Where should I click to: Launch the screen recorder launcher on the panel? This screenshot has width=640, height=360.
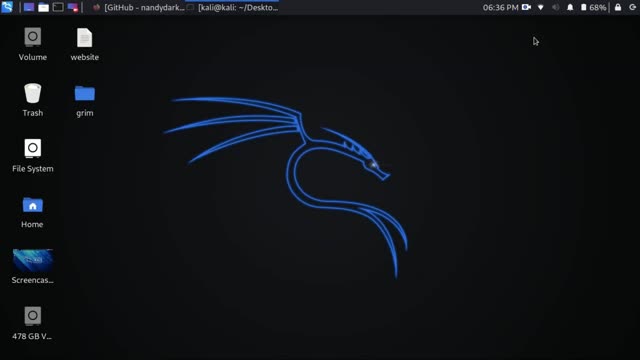(x=73, y=7)
